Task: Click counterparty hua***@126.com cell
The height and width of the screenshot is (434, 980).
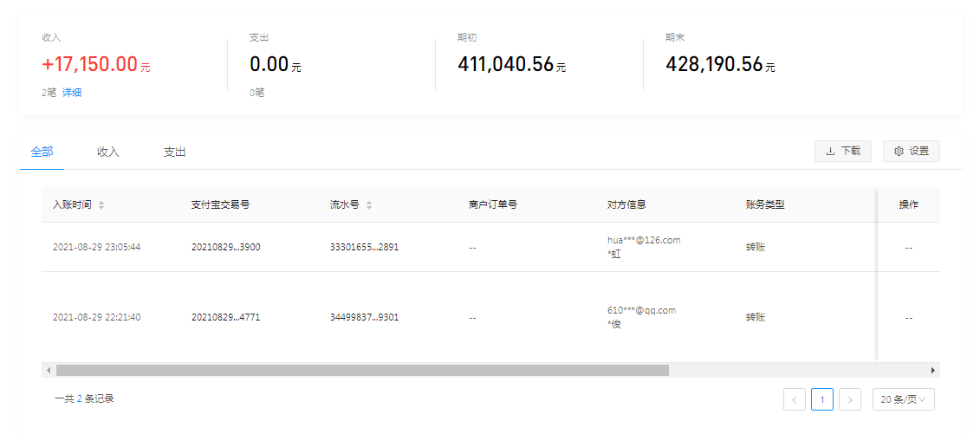Action: click(644, 240)
